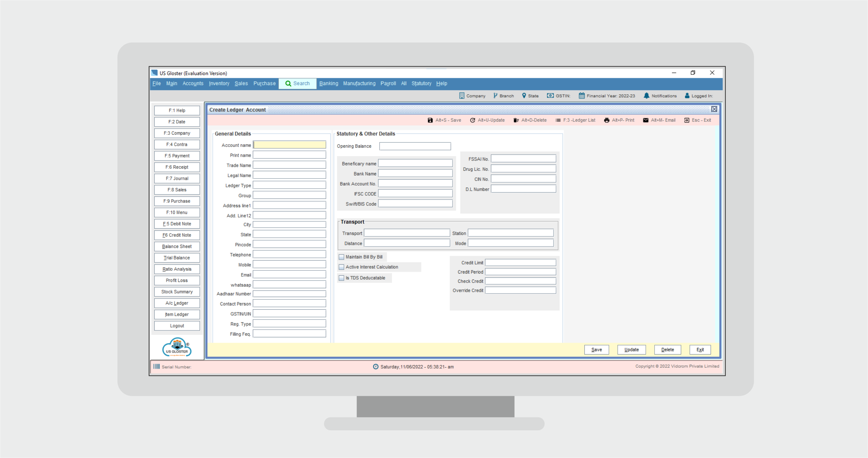Image resolution: width=868 pixels, height=458 pixels.
Task: Click the Alt+U Update refresh icon
Action: [472, 120]
